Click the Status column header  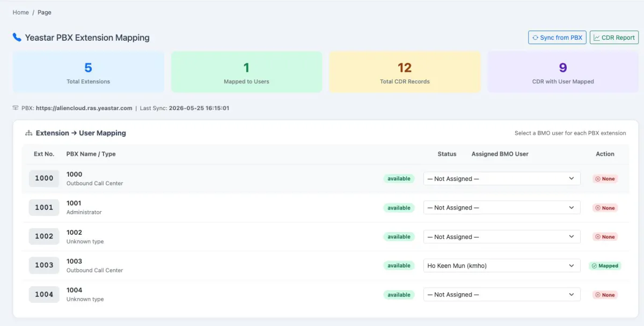point(447,154)
